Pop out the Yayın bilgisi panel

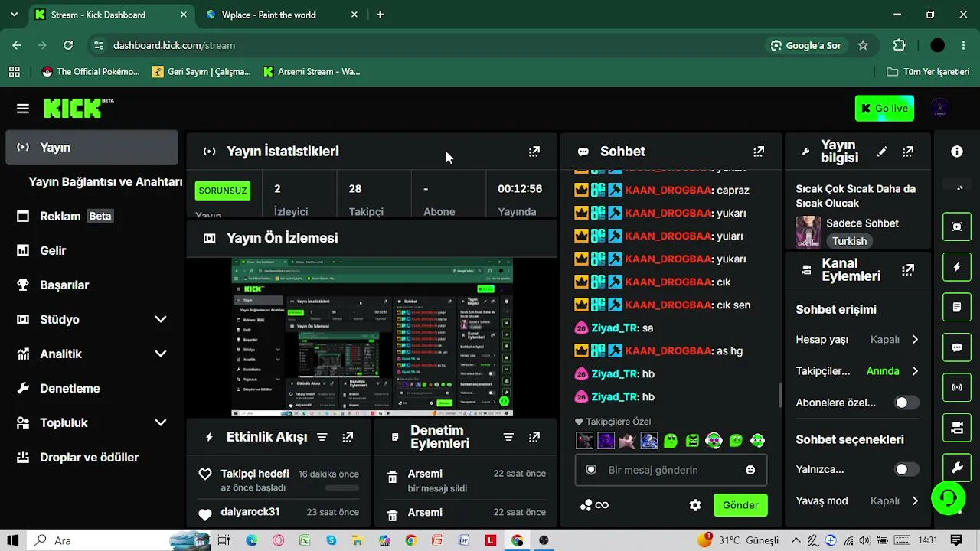(x=908, y=152)
